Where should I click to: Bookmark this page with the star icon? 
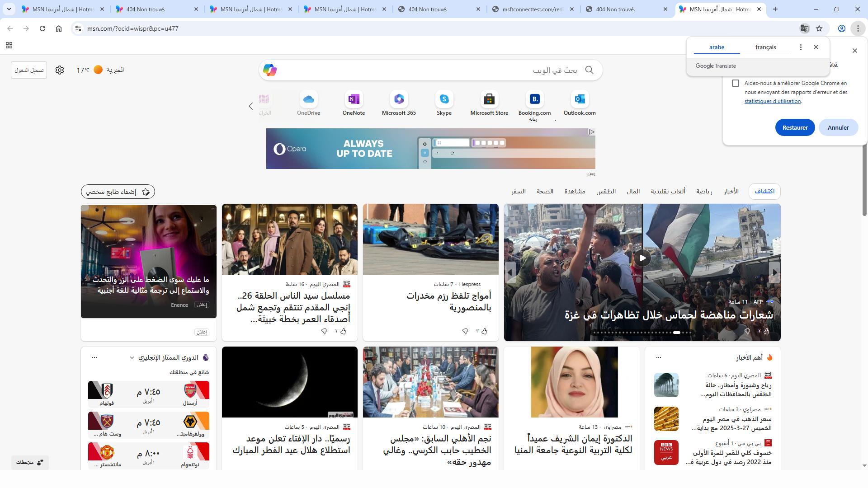coord(819,28)
